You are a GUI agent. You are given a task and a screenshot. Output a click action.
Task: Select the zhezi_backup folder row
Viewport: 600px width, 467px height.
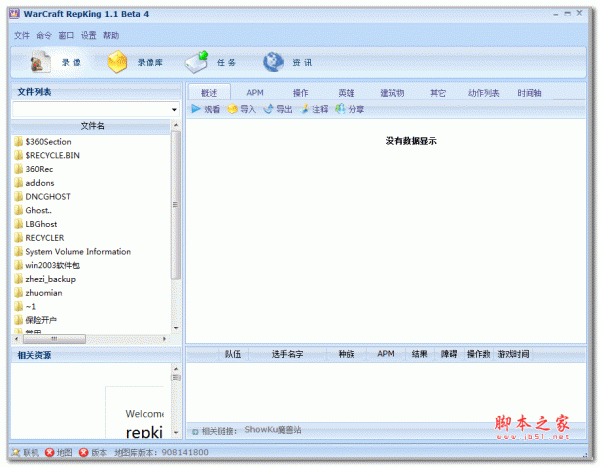coord(92,279)
